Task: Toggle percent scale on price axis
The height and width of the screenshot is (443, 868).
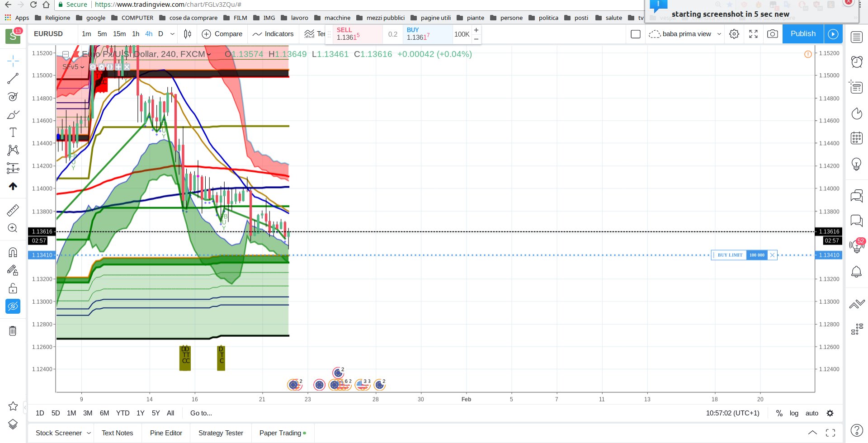Action: click(779, 413)
